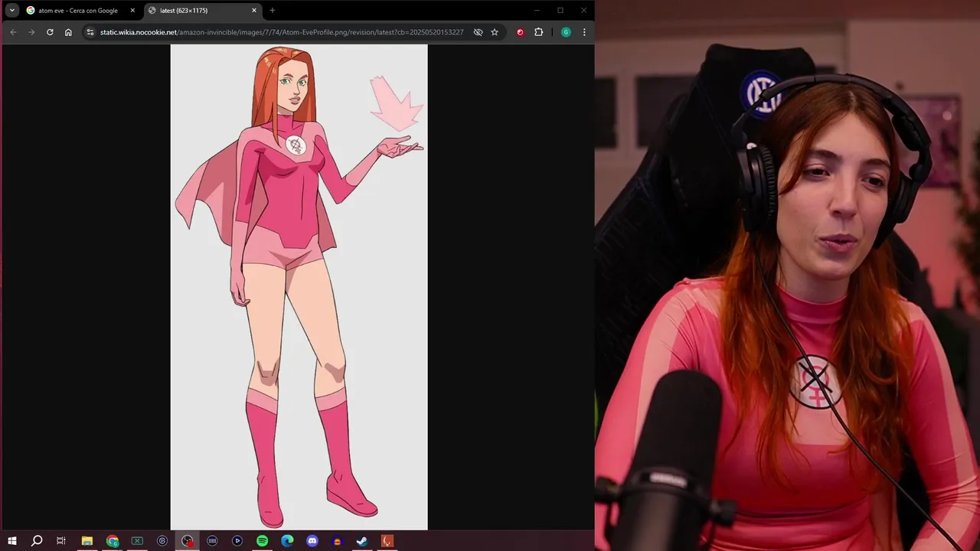This screenshot has width=980, height=551.
Task: Open a new tab with the plus button
Action: [x=273, y=11]
